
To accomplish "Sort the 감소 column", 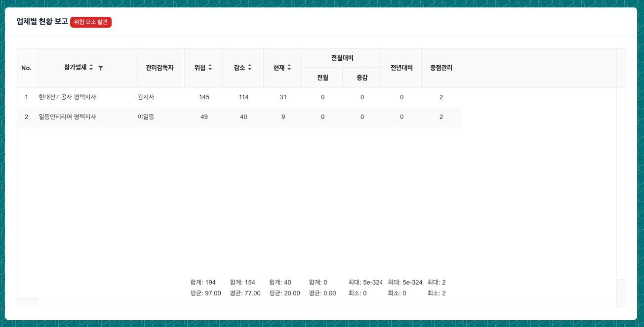I will 249,68.
